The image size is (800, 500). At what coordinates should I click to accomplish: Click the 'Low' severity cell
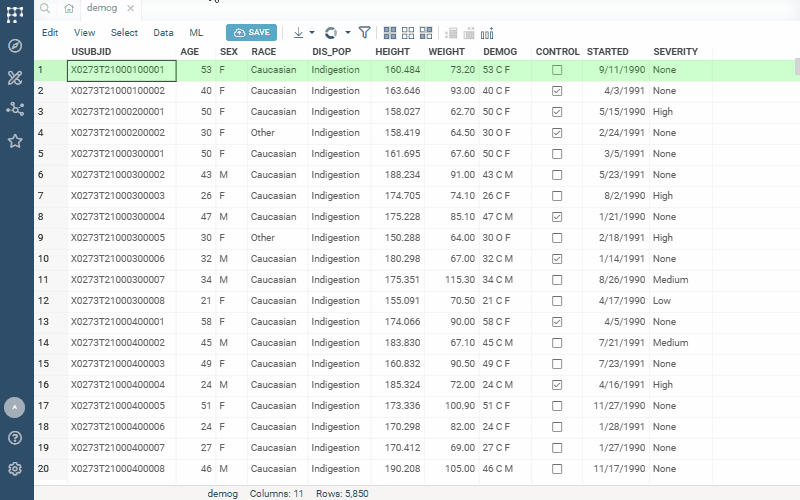[x=662, y=301]
